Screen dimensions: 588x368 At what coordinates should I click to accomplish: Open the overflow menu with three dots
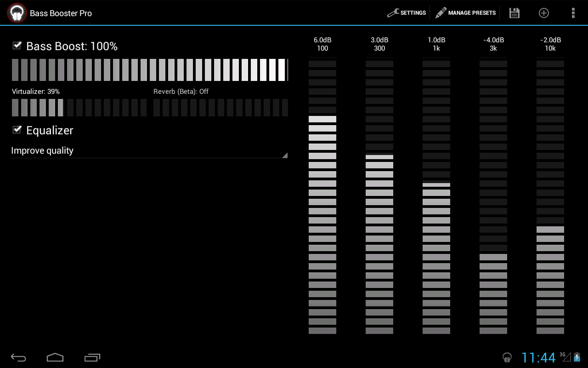point(573,13)
